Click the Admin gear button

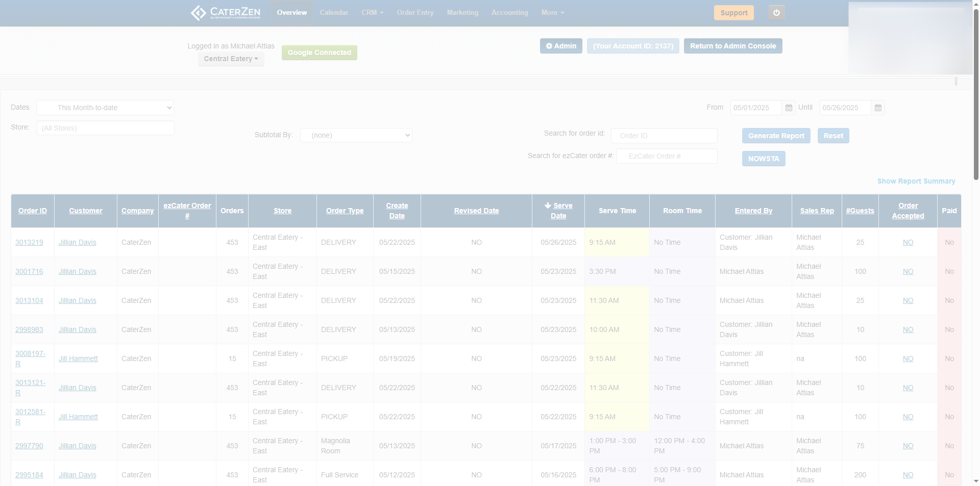[x=561, y=46]
